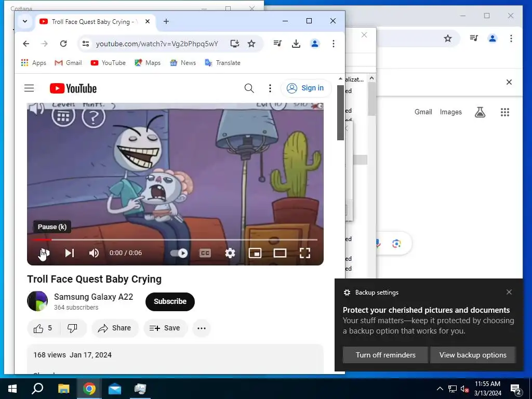Subscribe to Samsung Galaxy A22 channel
532x399 pixels.
tap(170, 301)
